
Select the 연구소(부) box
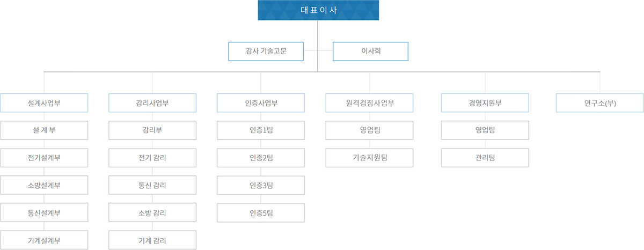[600, 103]
